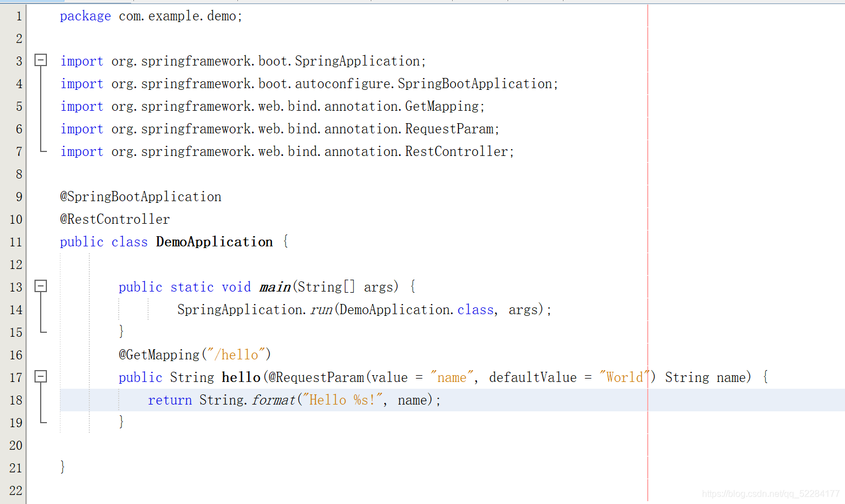Click the "World" string literal
Screen dimensions: 845x504
(x=625, y=377)
